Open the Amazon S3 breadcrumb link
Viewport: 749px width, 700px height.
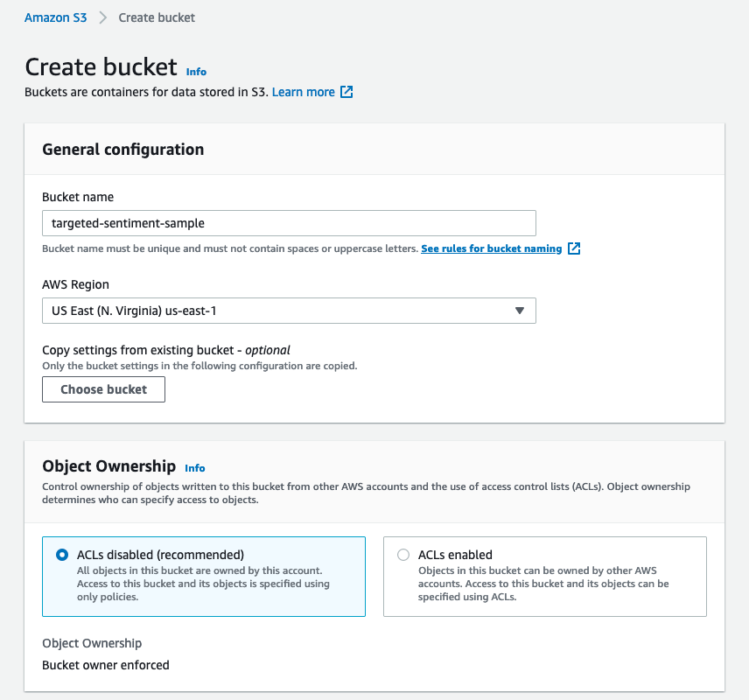(x=55, y=17)
